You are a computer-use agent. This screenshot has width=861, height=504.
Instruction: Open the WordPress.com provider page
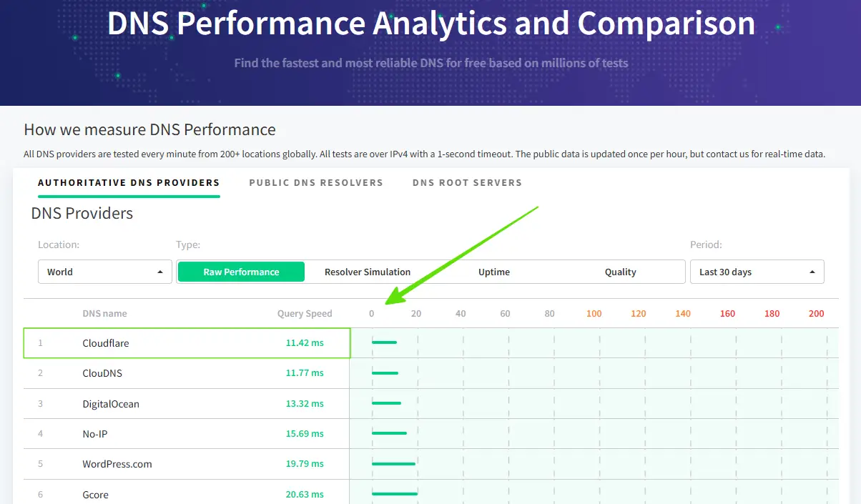117,464
